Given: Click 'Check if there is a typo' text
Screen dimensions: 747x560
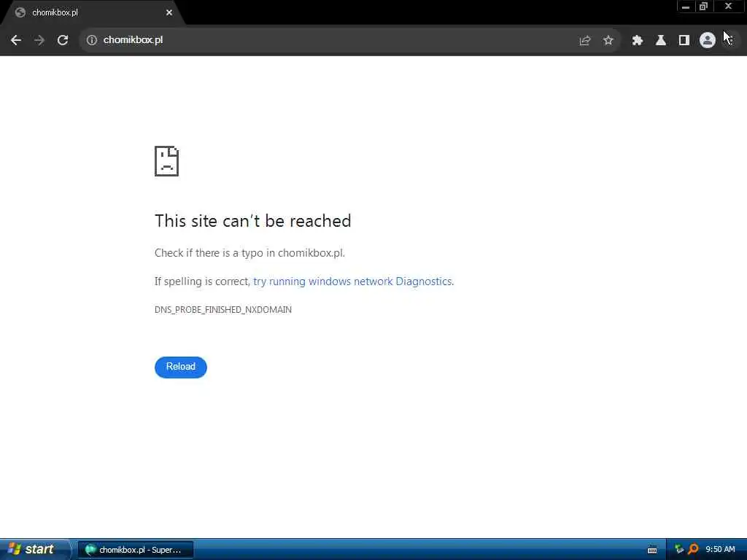Looking at the screenshot, I should pos(249,253).
